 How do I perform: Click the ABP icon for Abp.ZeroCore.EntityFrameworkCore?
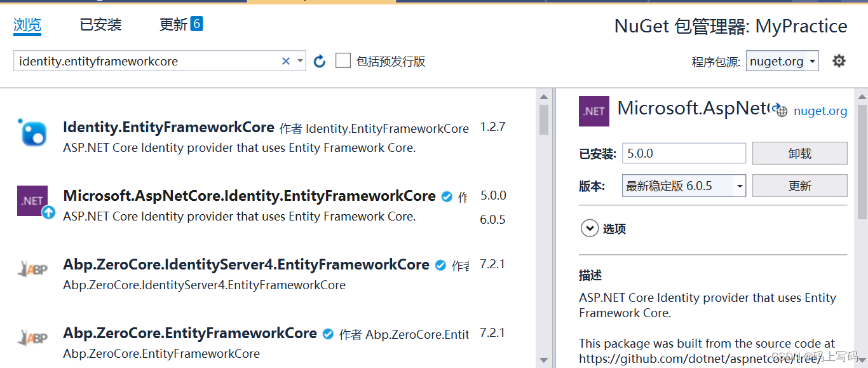32,337
